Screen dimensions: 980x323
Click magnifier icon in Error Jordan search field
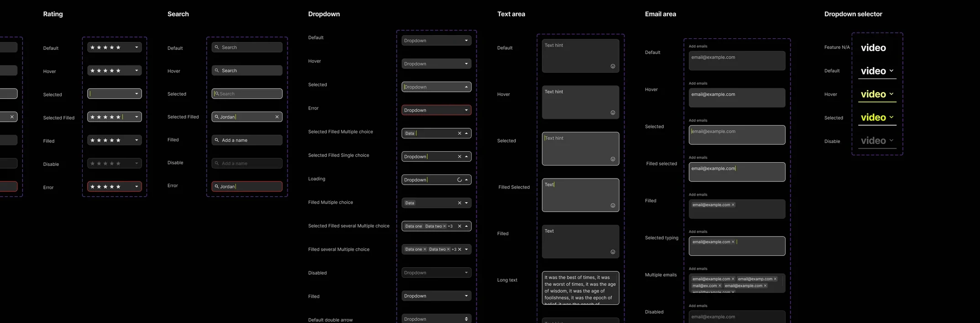[217, 186]
